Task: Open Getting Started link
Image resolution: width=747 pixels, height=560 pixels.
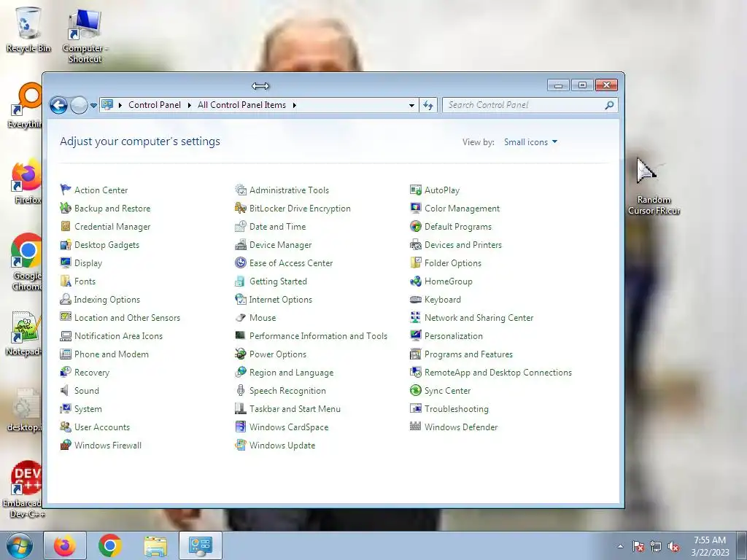Action: [x=278, y=281]
